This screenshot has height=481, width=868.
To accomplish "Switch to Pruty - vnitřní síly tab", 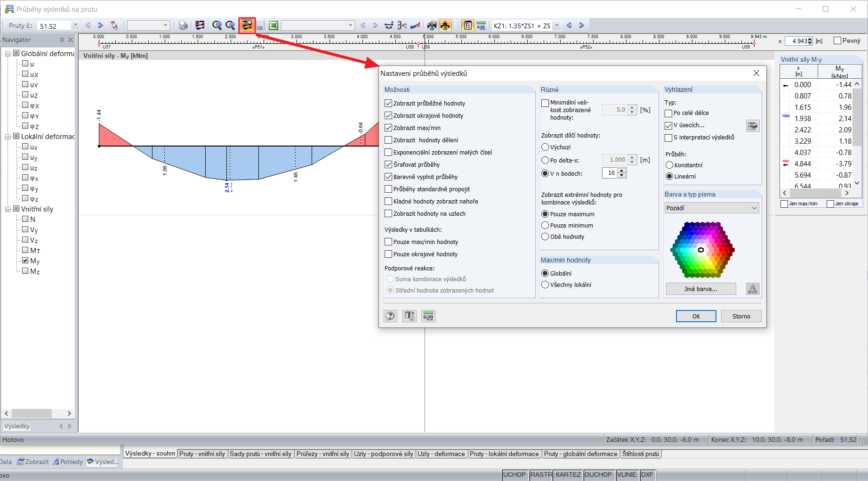I will click(202, 454).
